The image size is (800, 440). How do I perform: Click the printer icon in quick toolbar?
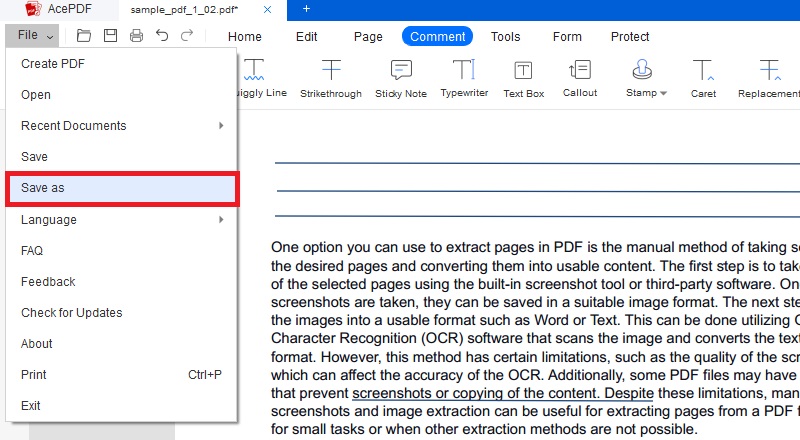136,36
